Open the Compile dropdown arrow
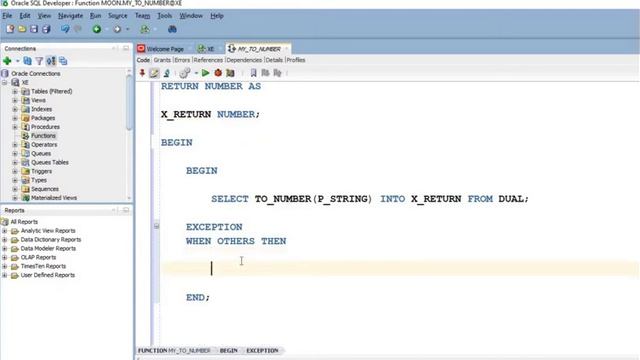Screen dimensions: 640x360 (x=196, y=73)
